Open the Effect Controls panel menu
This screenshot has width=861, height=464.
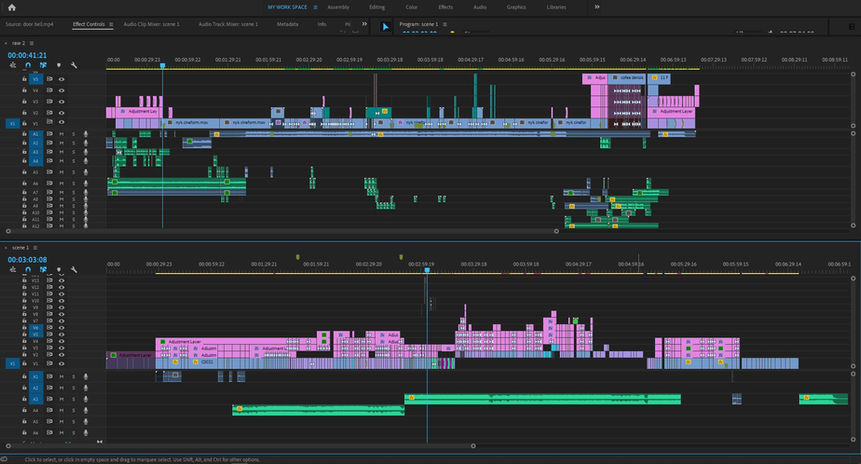[111, 23]
